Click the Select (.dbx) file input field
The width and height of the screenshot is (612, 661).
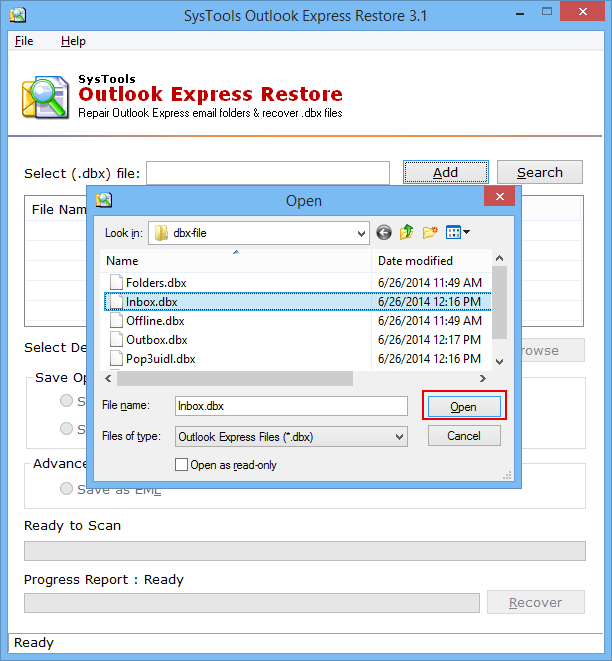[x=268, y=172]
